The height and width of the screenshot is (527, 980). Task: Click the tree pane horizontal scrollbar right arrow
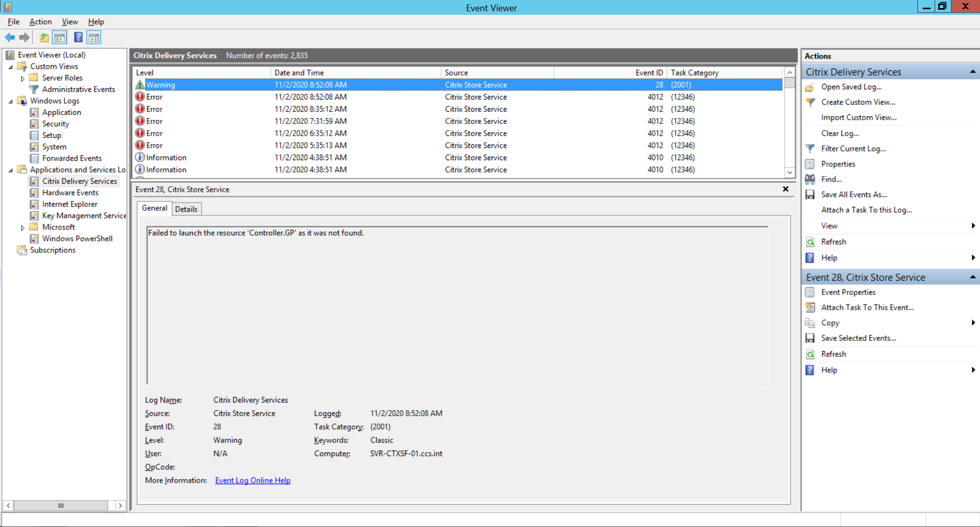120,506
